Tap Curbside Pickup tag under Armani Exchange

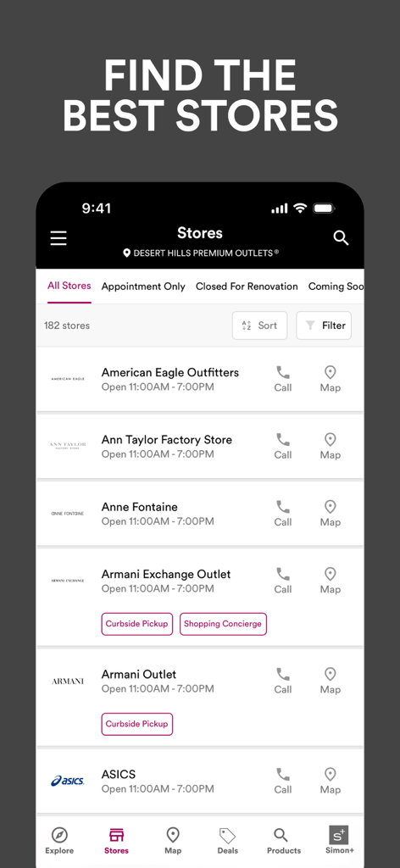[x=137, y=624]
